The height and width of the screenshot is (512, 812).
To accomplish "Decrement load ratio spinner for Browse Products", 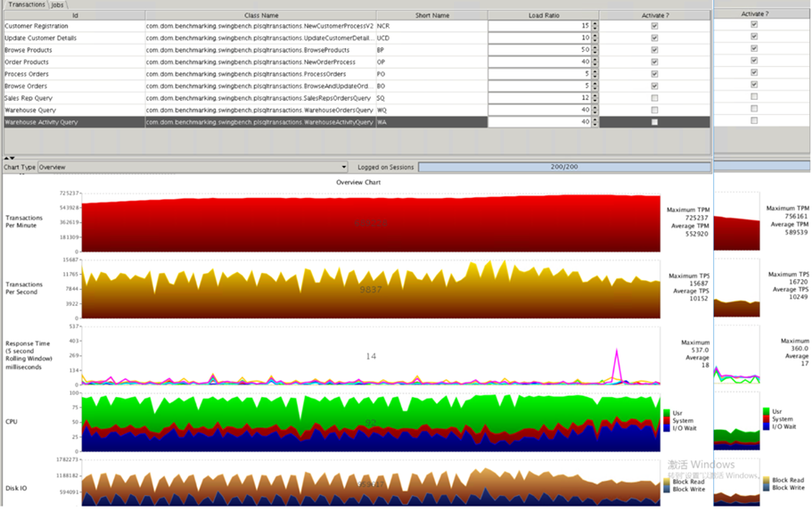I will coord(595,53).
